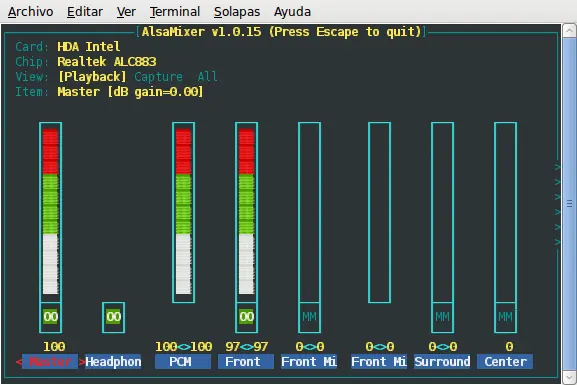Click the HDA Intel card name
Viewport: 577px width, 385px height.
tap(89, 46)
